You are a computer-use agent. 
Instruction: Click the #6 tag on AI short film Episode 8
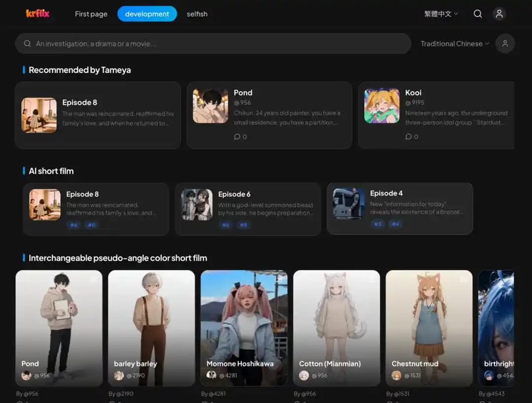pos(73,225)
